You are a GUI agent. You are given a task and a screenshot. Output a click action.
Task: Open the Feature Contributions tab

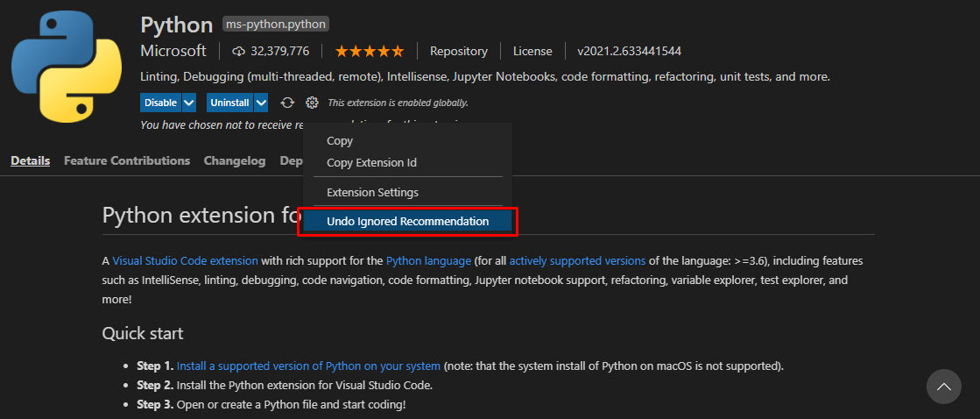click(x=127, y=160)
